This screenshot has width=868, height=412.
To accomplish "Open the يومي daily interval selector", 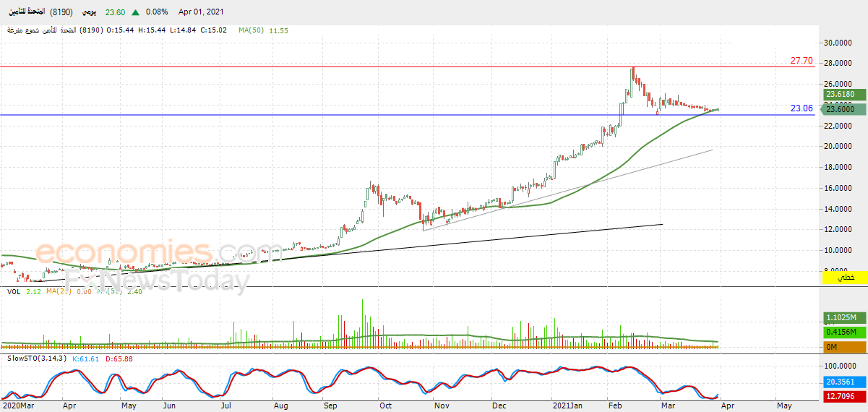I will coord(88,12).
